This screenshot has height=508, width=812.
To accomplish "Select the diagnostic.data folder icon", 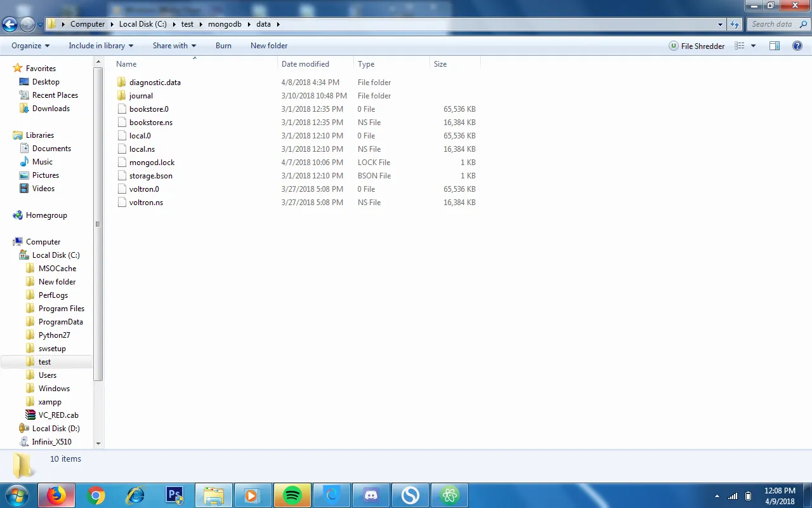I will 122,83.
